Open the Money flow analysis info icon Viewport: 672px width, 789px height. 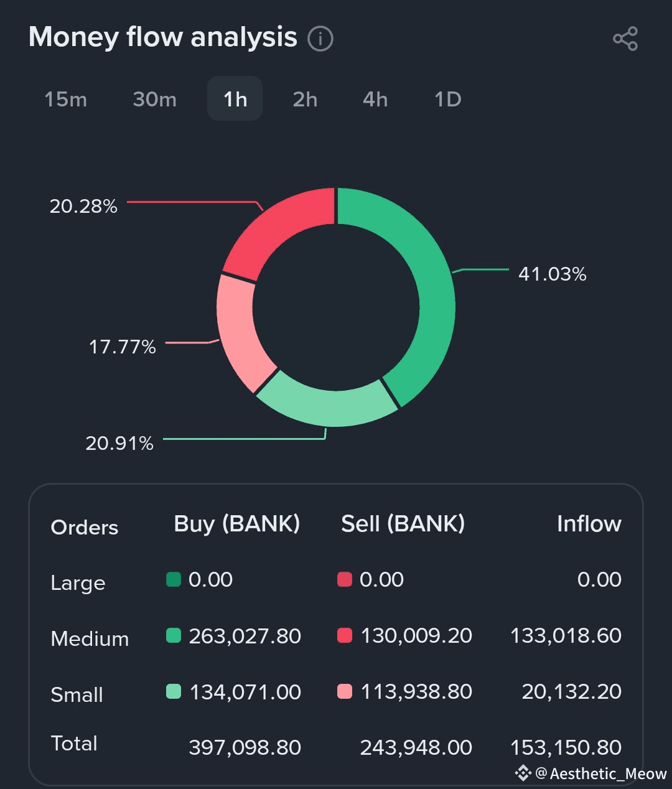coord(320,39)
